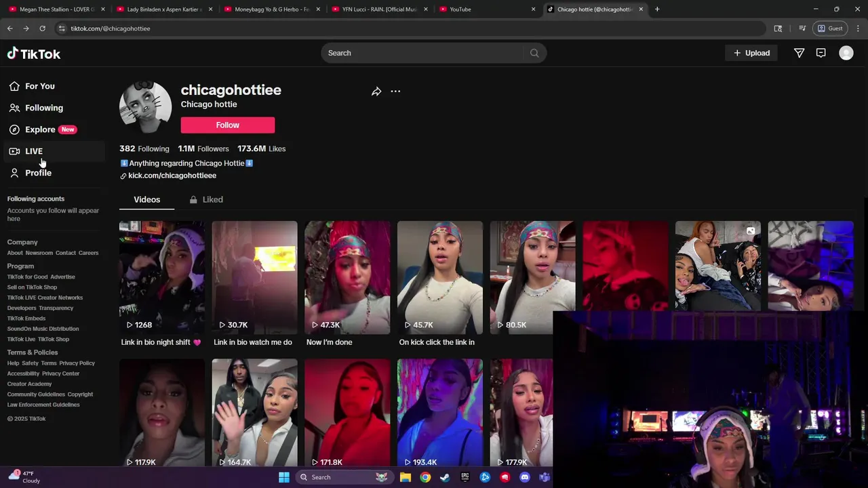
Task: Share the chicagohottiee profile
Action: pos(376,91)
